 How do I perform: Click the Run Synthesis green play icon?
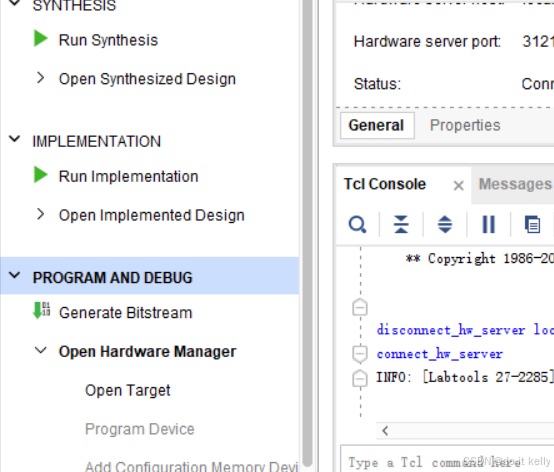41,39
